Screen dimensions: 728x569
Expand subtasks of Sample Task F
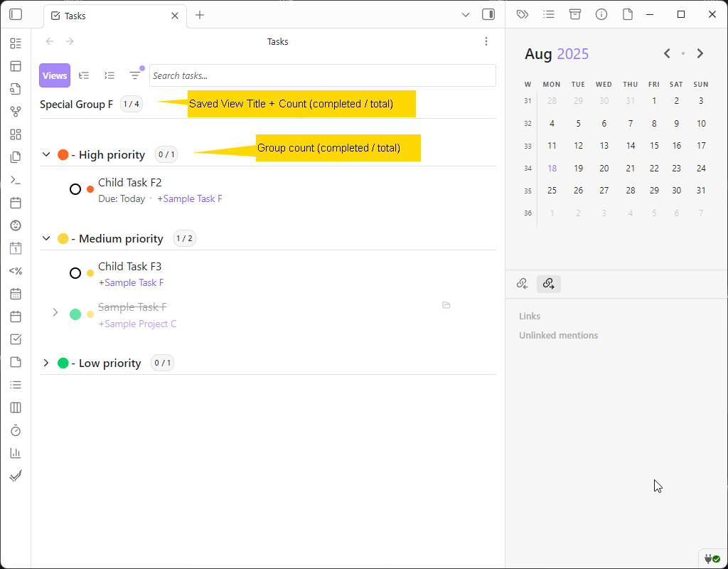(x=55, y=312)
